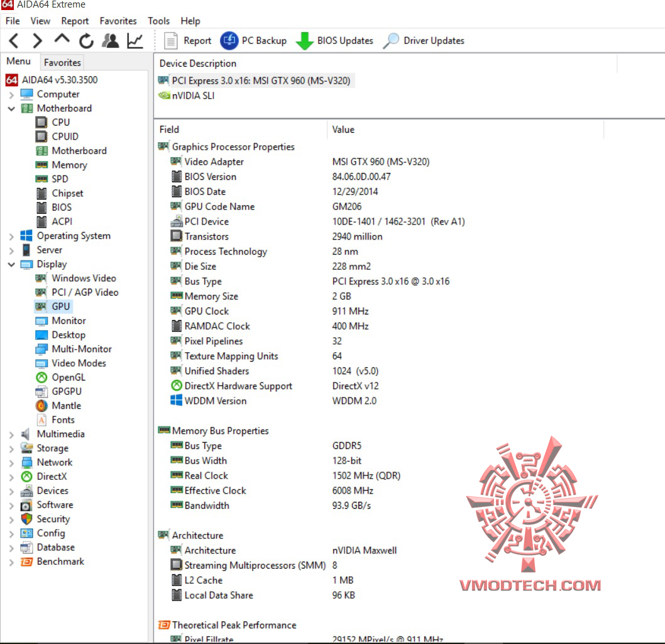Image resolution: width=665 pixels, height=644 pixels.
Task: Select AIDA64 v5.30.3500 root node
Action: [52, 80]
